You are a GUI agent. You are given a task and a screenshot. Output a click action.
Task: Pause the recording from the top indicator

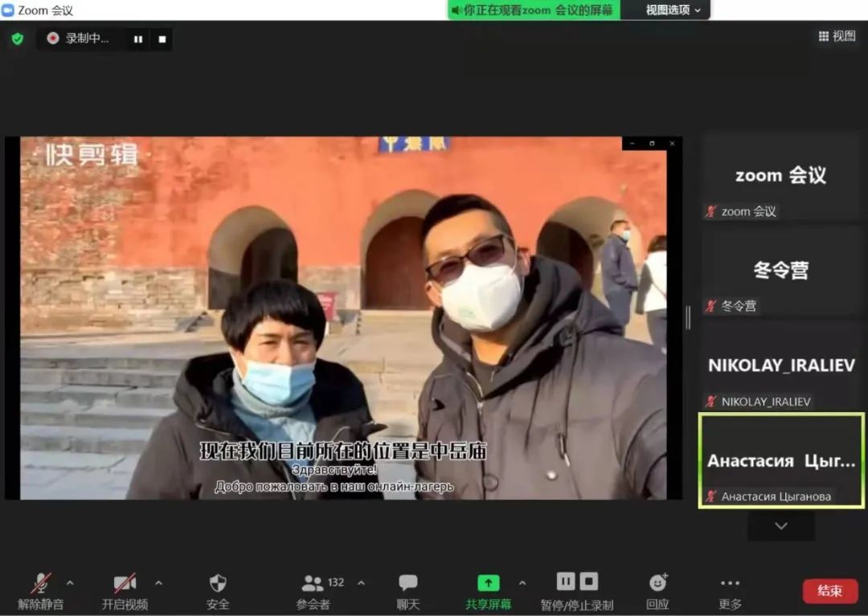click(x=137, y=39)
